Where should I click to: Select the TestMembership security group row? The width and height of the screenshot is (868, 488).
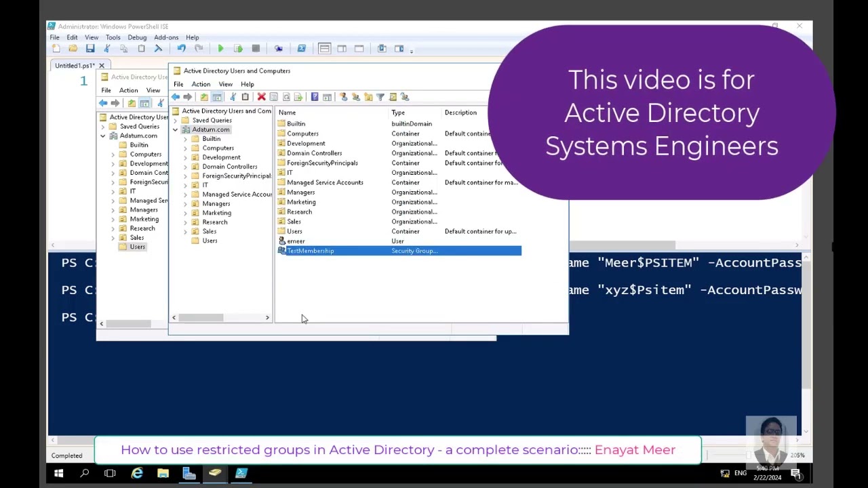click(399, 251)
